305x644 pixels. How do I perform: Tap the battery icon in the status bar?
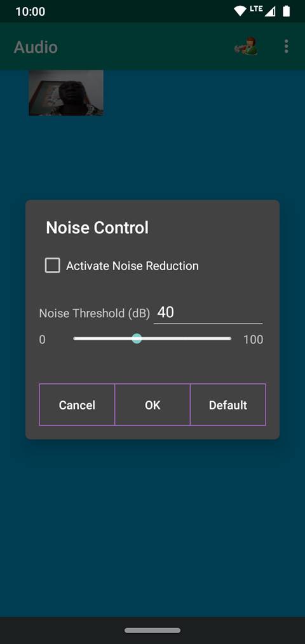286,11
